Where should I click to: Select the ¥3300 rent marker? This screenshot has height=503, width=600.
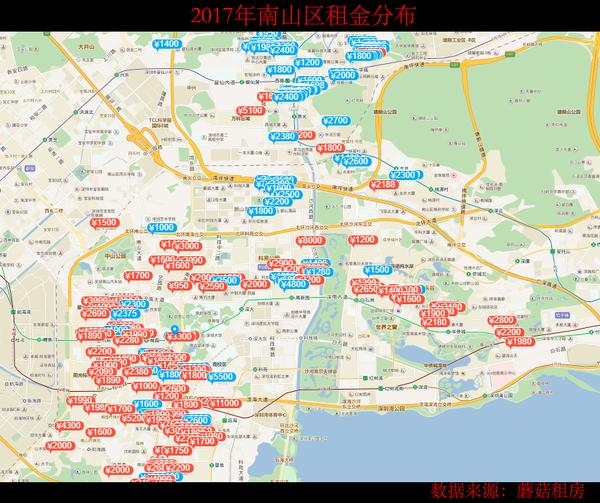180,337
